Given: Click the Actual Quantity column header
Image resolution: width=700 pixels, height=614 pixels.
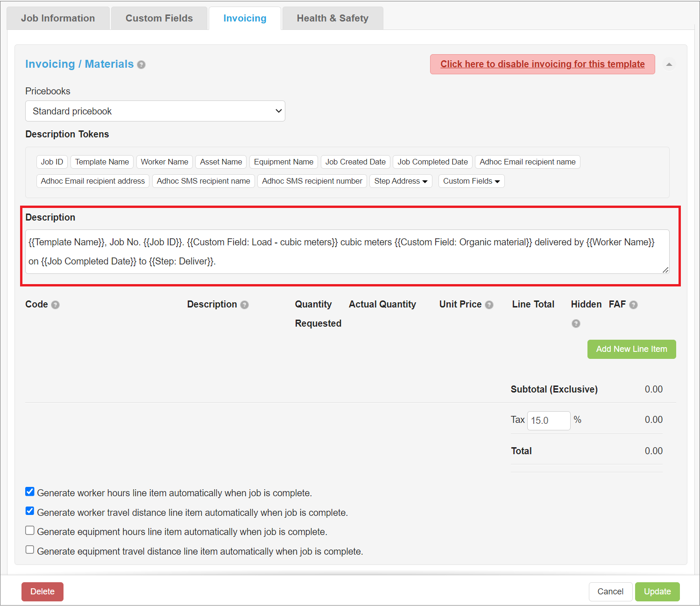Looking at the screenshot, I should [382, 304].
